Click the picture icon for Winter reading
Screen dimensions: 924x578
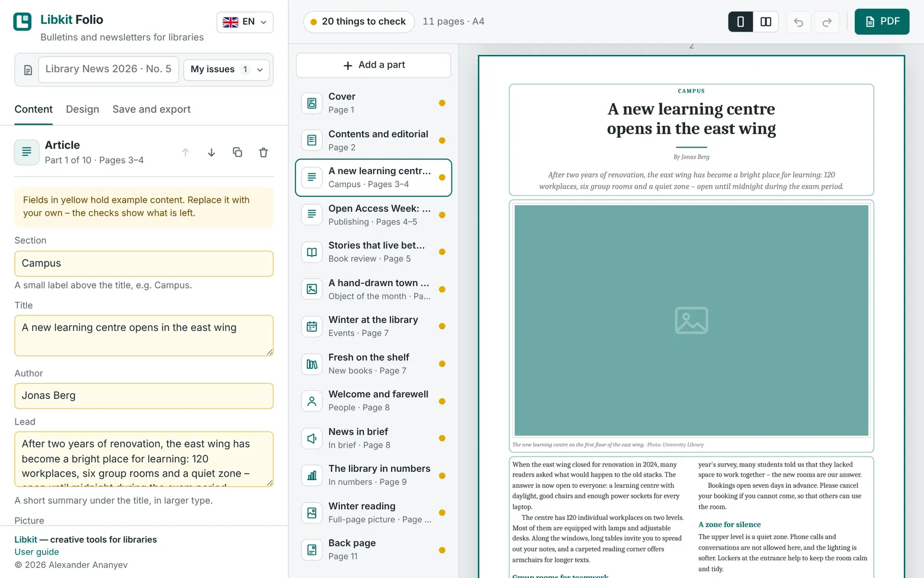point(312,513)
